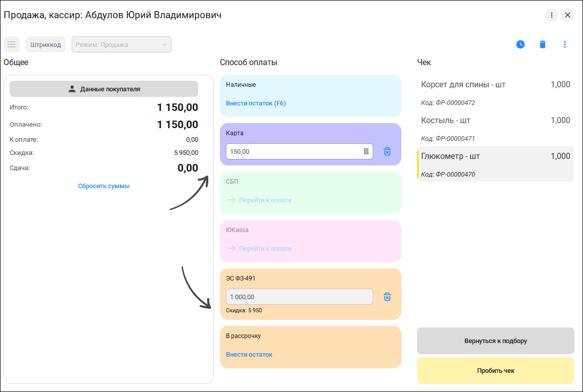
Task: Click the blue trash bin toolbar icon
Action: pyautogui.click(x=543, y=44)
